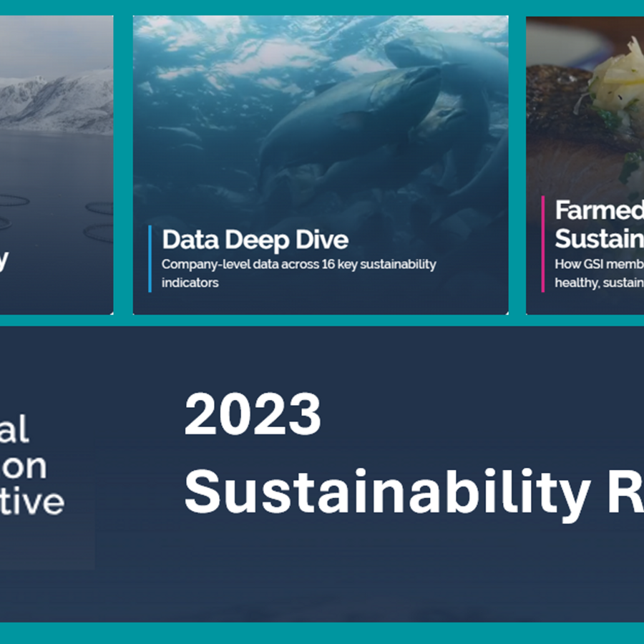Image resolution: width=644 pixels, height=644 pixels.
Task: Click the teal strip below the banner
Action: 322,633
